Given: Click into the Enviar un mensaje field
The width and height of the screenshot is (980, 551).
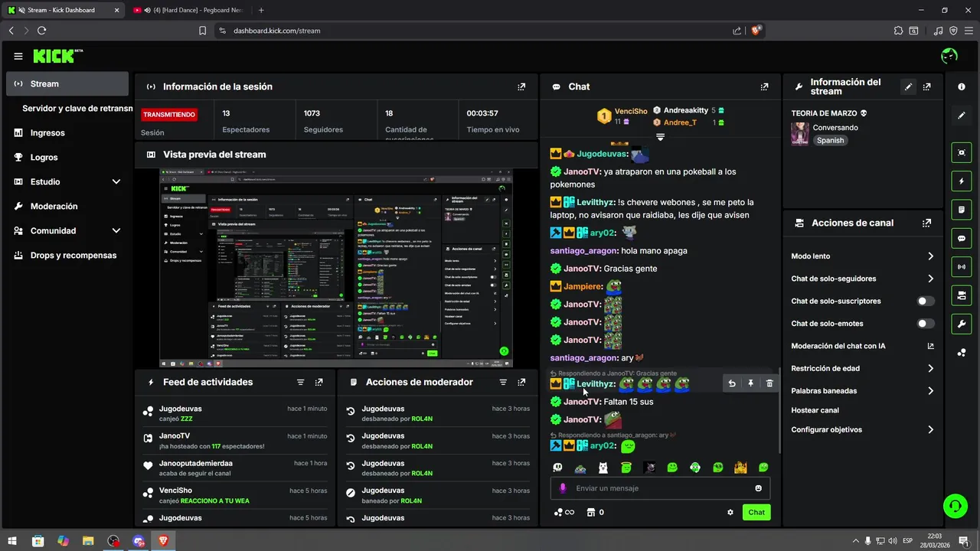Looking at the screenshot, I should click(660, 488).
